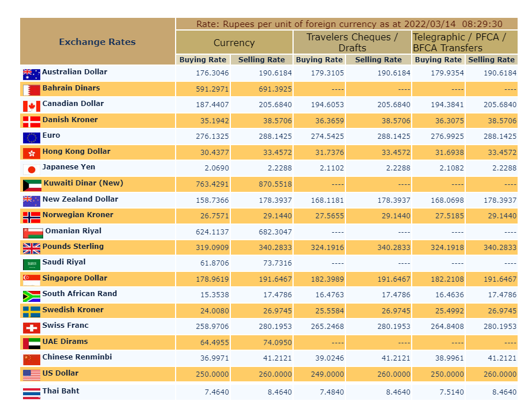This screenshot has width=532, height=409.
Task: Click Euro currency buying rate 276.1325
Action: click(x=212, y=137)
